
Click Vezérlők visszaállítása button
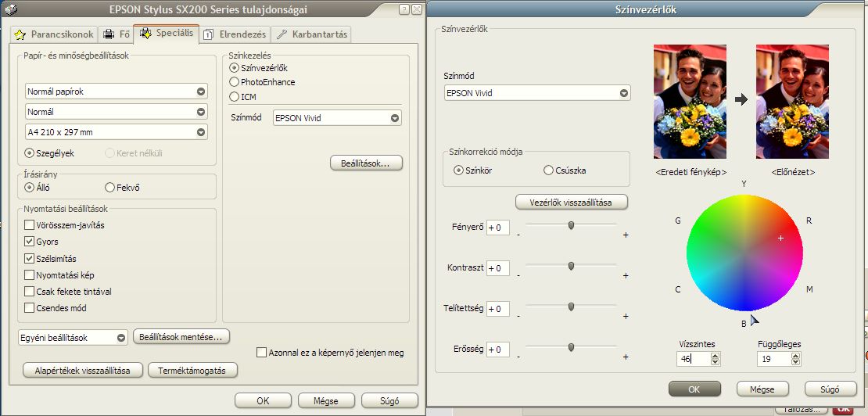[x=572, y=202]
